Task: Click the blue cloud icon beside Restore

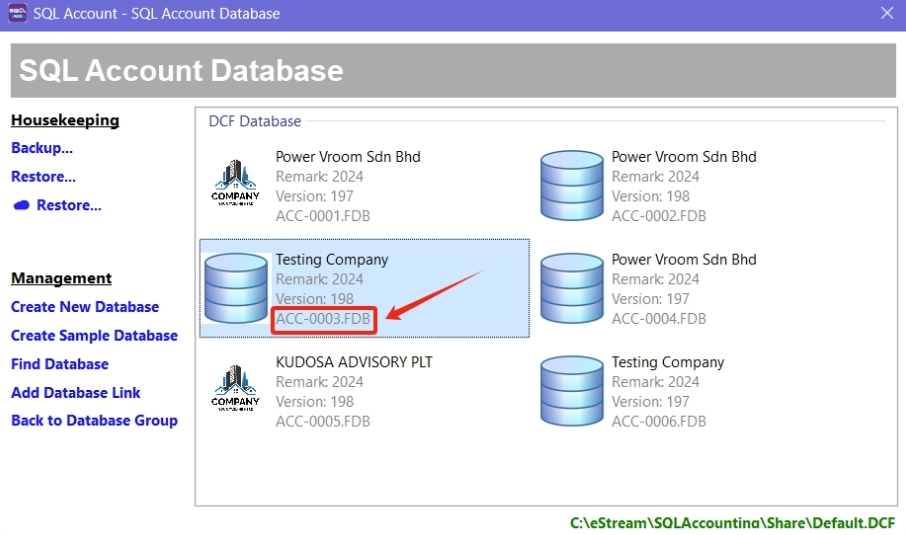Action: pyautogui.click(x=21, y=205)
